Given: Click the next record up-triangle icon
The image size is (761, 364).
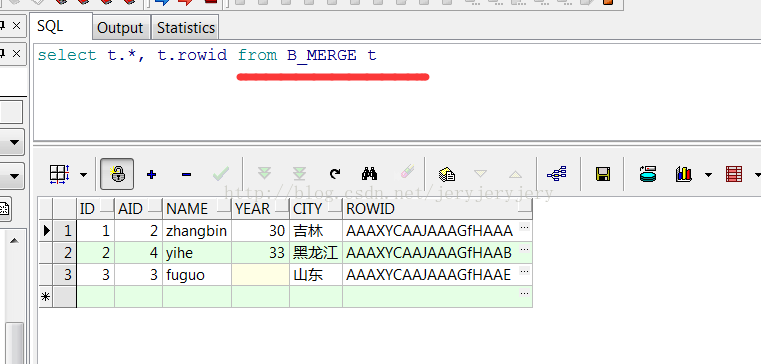Looking at the screenshot, I should (515, 174).
